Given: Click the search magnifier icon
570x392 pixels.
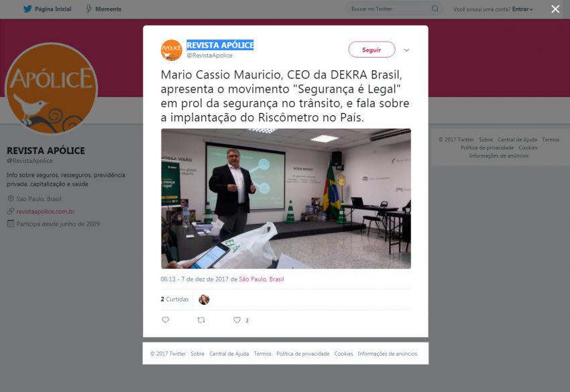Looking at the screenshot, I should tap(435, 9).
